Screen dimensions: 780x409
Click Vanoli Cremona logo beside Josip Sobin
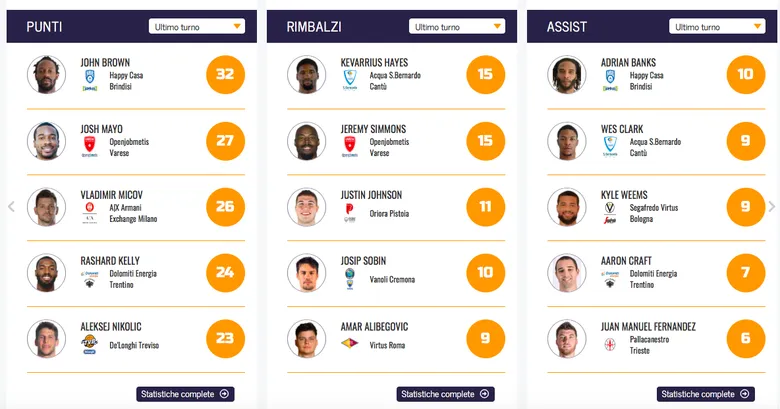[x=350, y=279]
